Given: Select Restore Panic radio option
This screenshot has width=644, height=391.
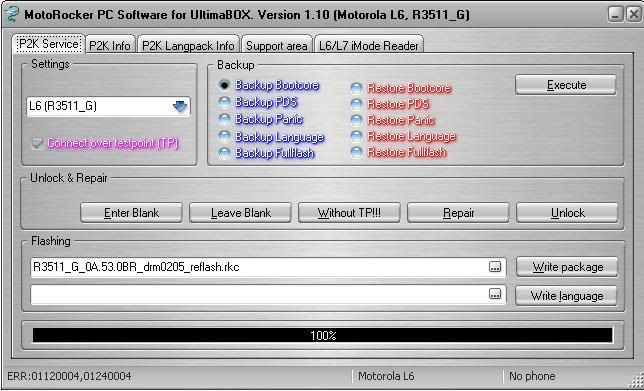Looking at the screenshot, I should [356, 120].
